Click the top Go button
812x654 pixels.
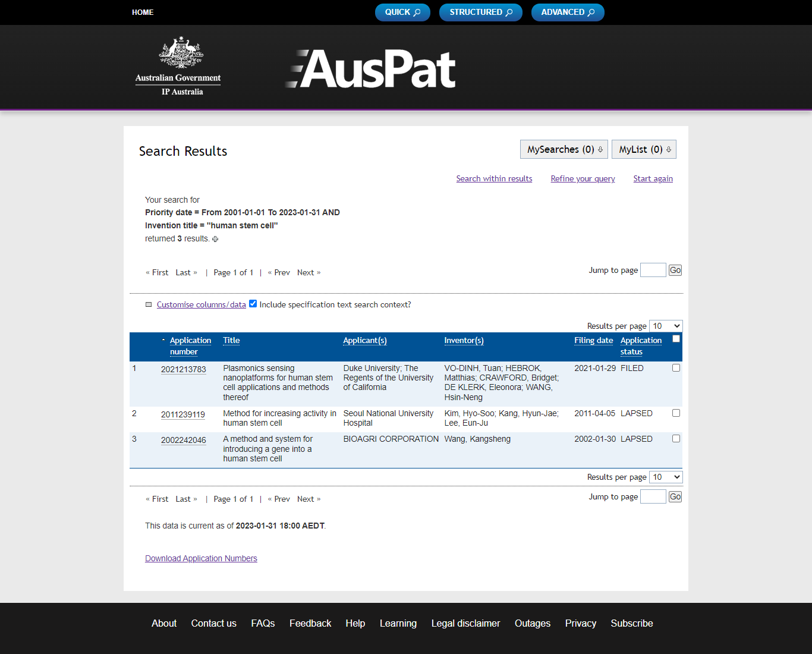click(675, 270)
